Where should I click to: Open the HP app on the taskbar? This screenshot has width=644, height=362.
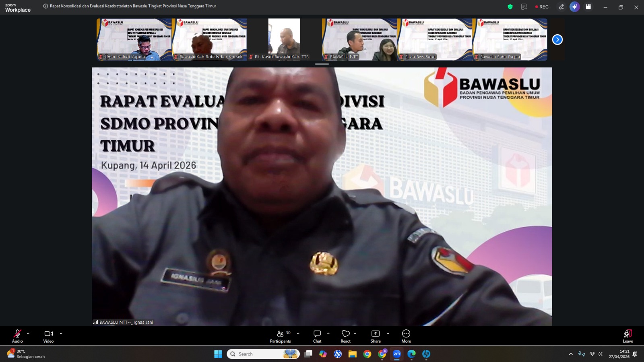point(338,354)
